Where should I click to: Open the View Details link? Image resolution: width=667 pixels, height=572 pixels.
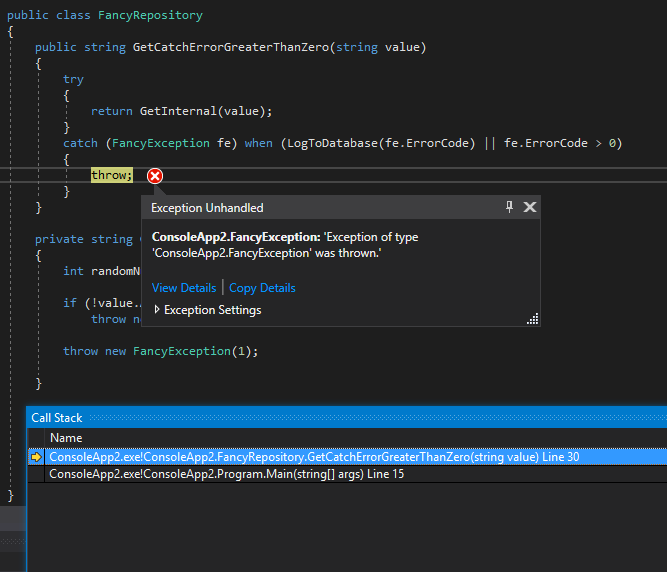(184, 288)
